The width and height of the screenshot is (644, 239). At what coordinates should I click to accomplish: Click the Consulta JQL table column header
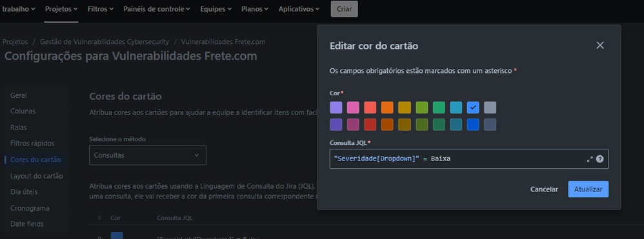(175, 218)
